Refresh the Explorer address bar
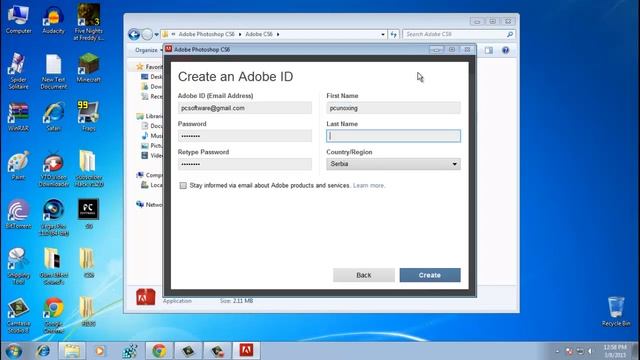Image resolution: width=640 pixels, height=360 pixels. [393, 34]
